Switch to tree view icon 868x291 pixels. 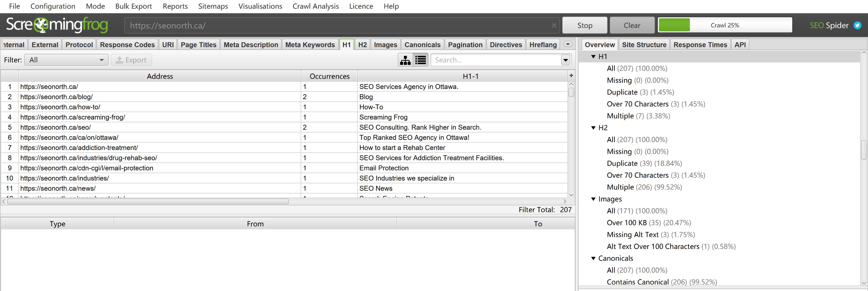click(x=405, y=60)
